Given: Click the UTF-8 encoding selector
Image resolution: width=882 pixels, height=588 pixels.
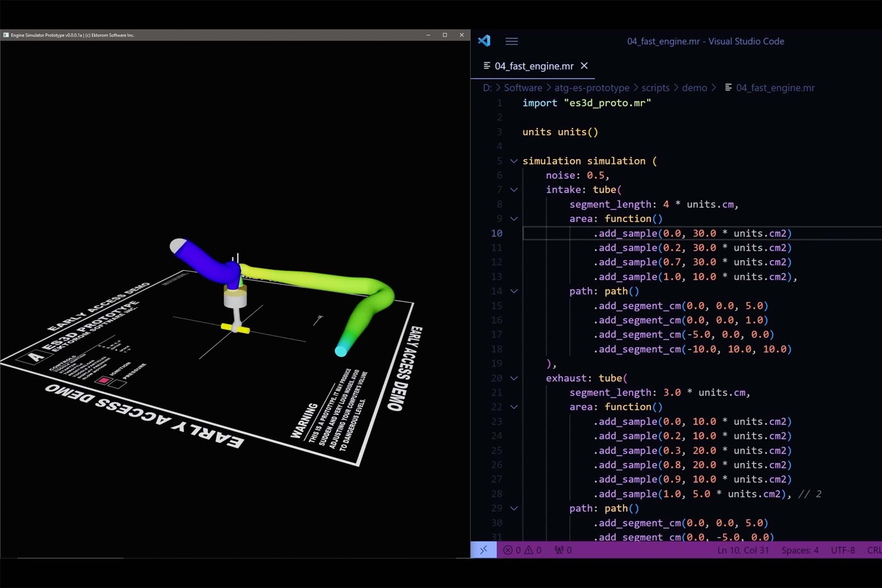Looking at the screenshot, I should pyautogui.click(x=842, y=550).
